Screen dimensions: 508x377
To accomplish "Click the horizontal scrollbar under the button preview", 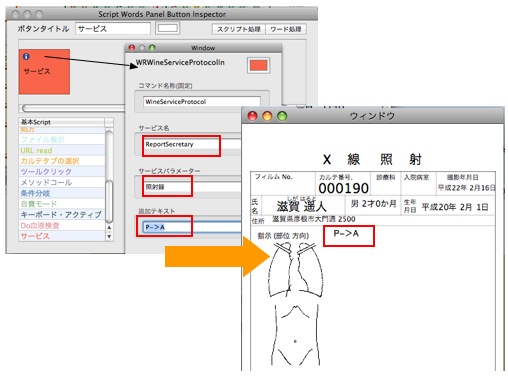I will click(73, 108).
